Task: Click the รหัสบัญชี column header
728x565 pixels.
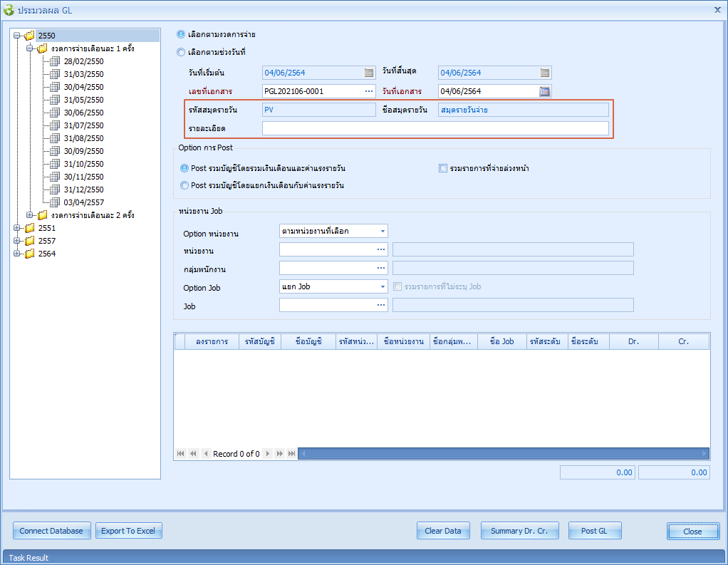Action: pyautogui.click(x=260, y=341)
